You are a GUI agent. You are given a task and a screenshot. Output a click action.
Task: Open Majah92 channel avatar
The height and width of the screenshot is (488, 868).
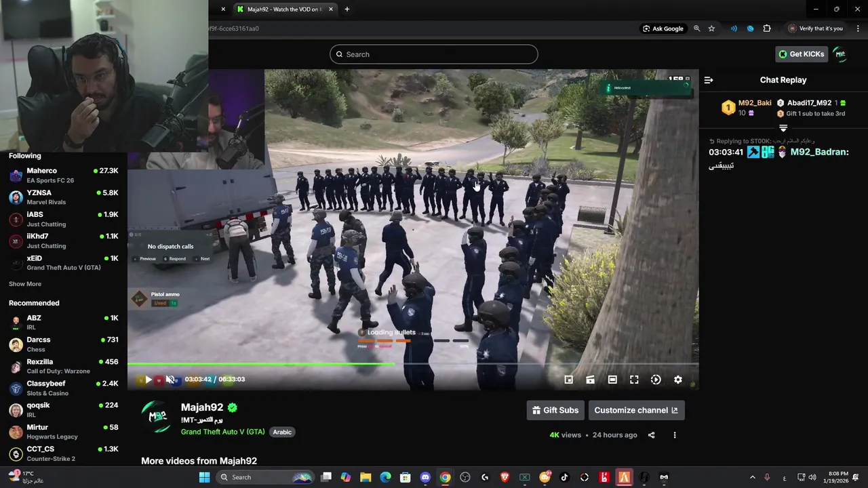coord(157,417)
